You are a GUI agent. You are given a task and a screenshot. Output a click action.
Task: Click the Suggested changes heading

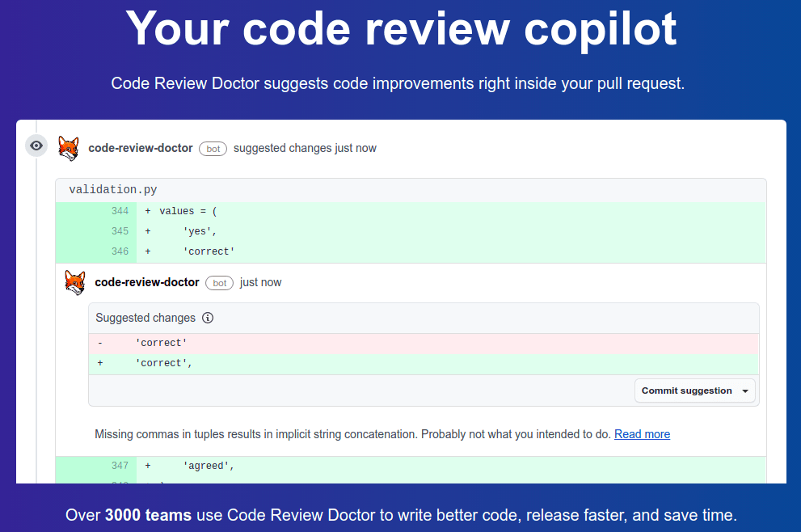(145, 318)
